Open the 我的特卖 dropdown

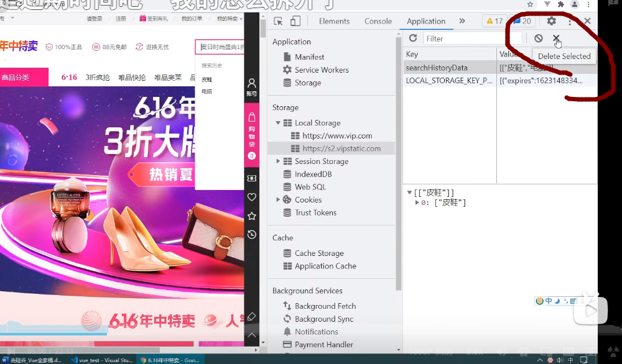point(230,19)
